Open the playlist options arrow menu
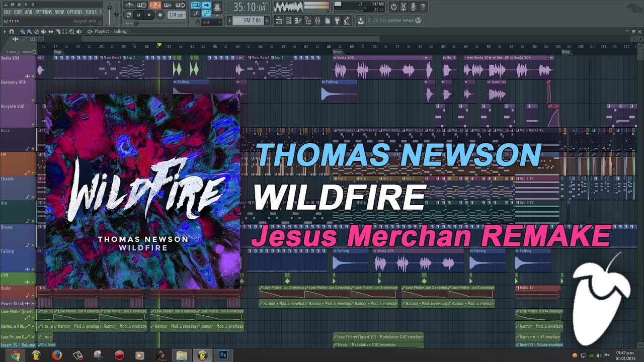644x362 pixels. (5, 32)
